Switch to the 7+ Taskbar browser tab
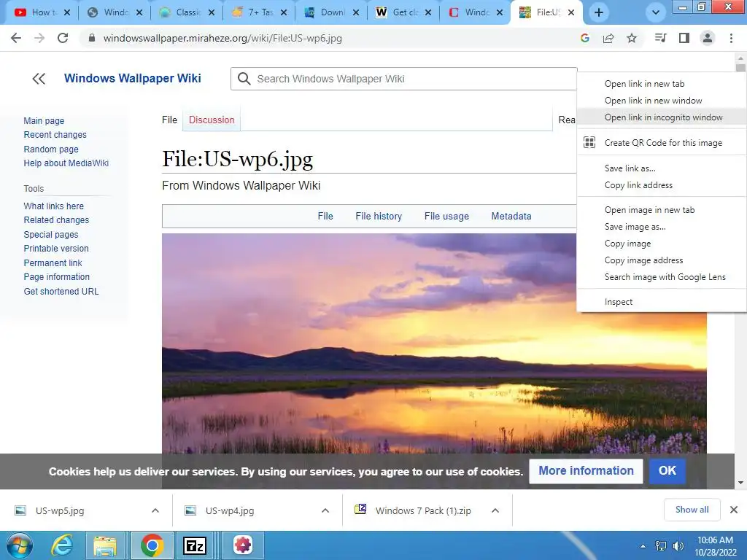This screenshot has height=560, width=747. pos(260,12)
